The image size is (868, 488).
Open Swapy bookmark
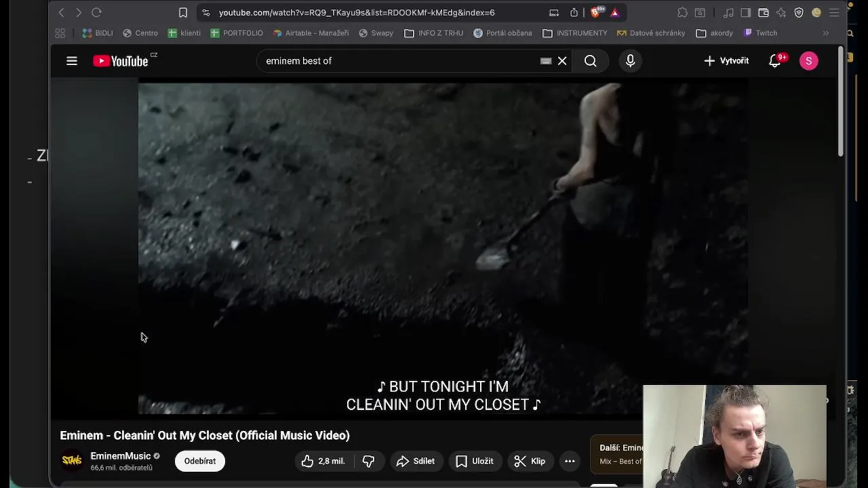coord(376,33)
